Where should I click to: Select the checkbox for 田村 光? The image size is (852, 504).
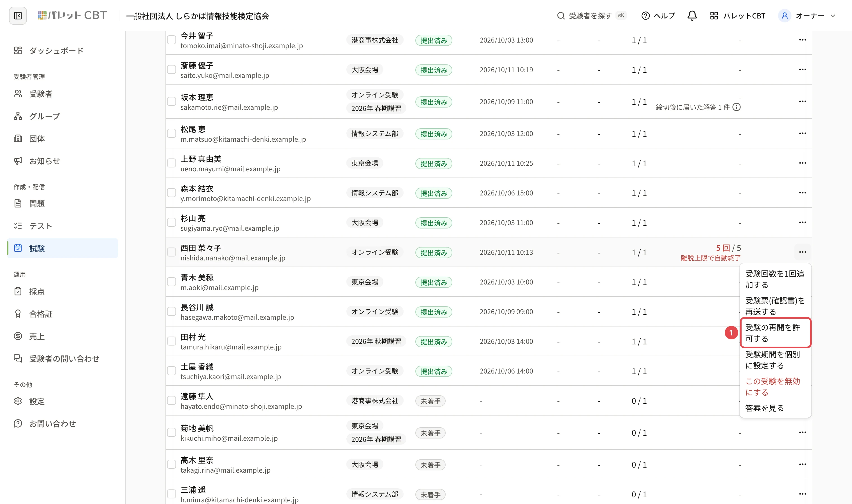[172, 341]
